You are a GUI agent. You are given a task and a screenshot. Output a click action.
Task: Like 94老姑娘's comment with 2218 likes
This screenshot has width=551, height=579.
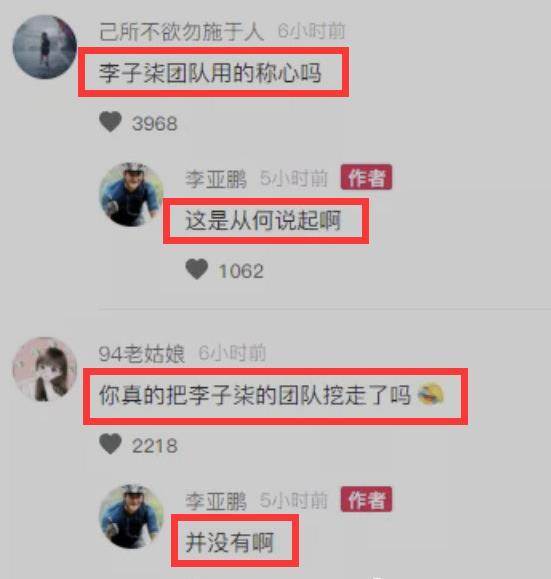[x=110, y=444]
